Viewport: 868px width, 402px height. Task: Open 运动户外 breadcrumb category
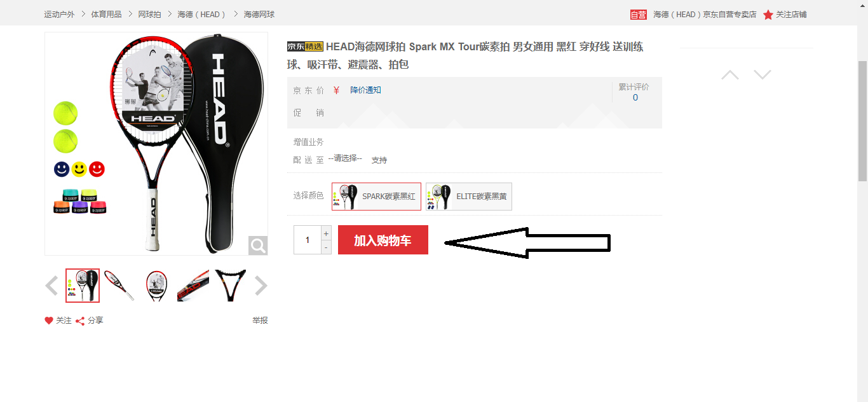tap(59, 14)
